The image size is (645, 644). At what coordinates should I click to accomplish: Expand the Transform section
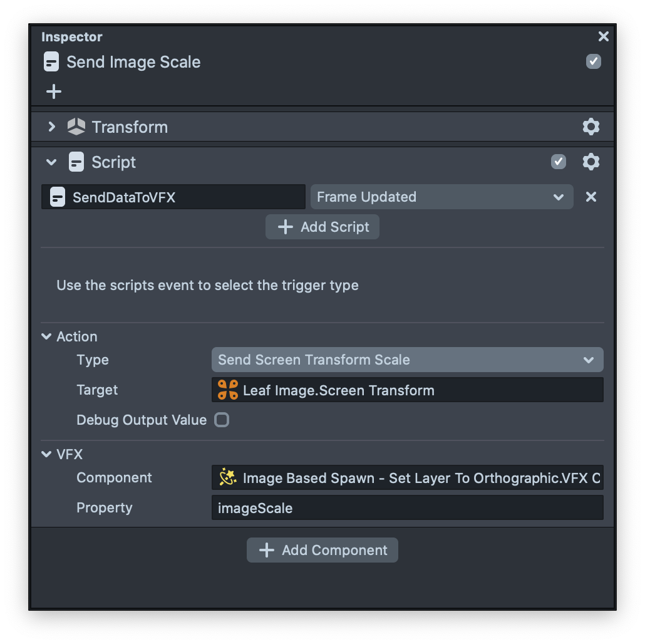point(52,127)
